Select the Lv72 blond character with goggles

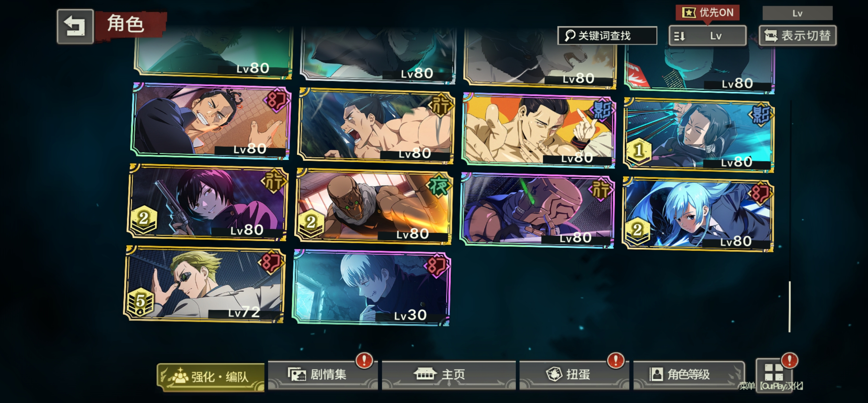[204, 284]
